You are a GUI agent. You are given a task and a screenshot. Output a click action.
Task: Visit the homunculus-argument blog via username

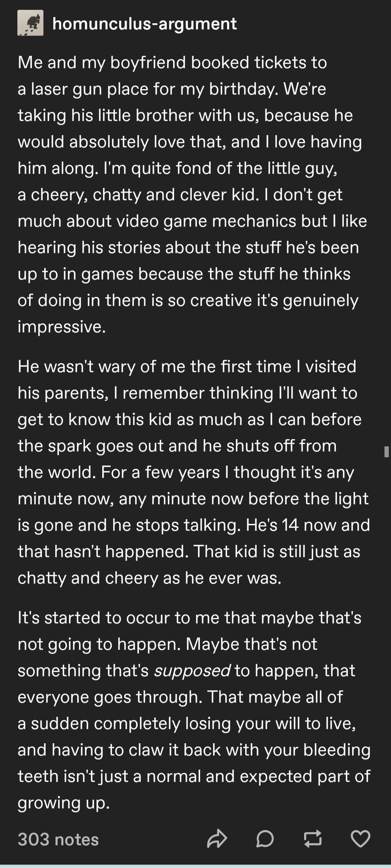pos(144,24)
